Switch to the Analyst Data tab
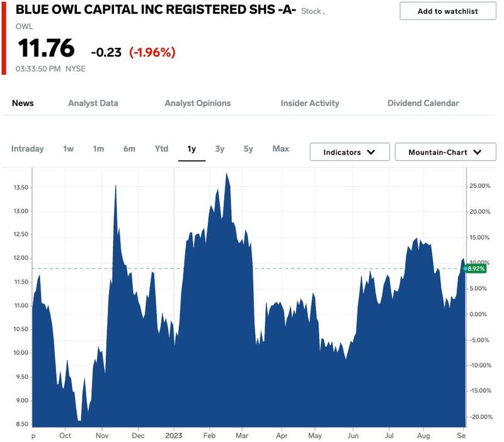The image size is (504, 442). [x=93, y=103]
